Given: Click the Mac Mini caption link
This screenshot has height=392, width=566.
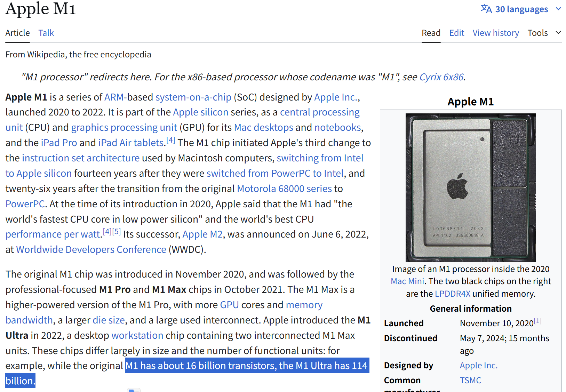Looking at the screenshot, I should 407,281.
